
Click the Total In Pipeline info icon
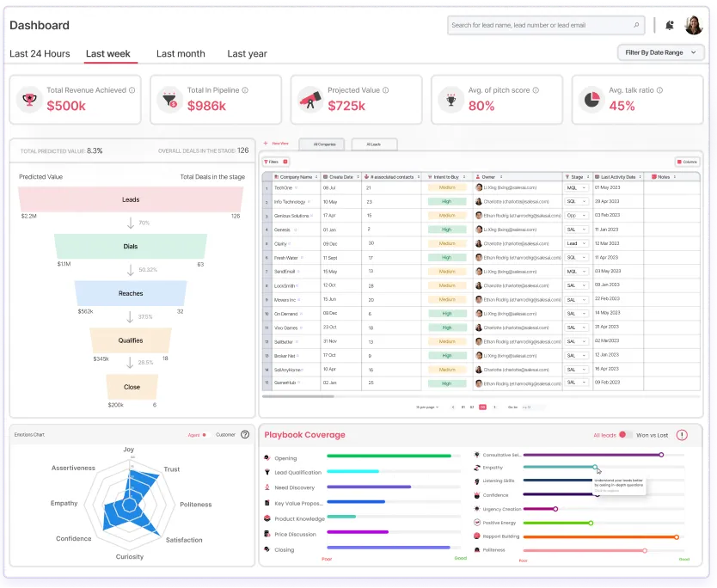(x=245, y=90)
